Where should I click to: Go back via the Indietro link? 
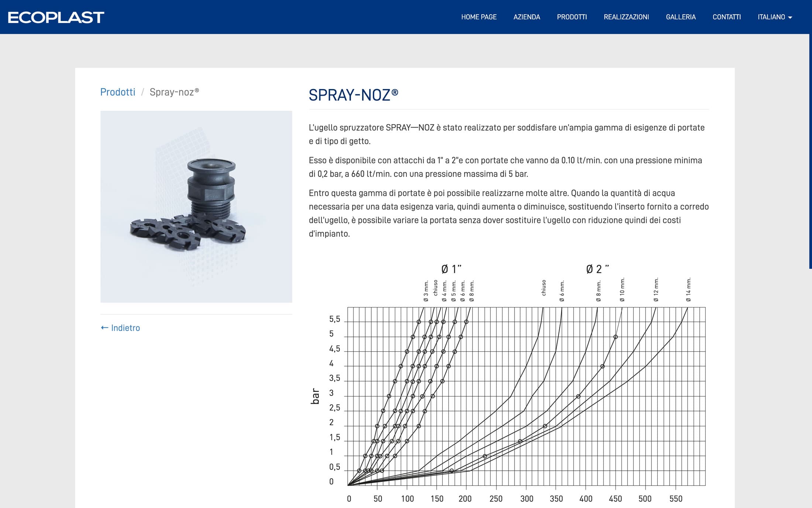120,328
